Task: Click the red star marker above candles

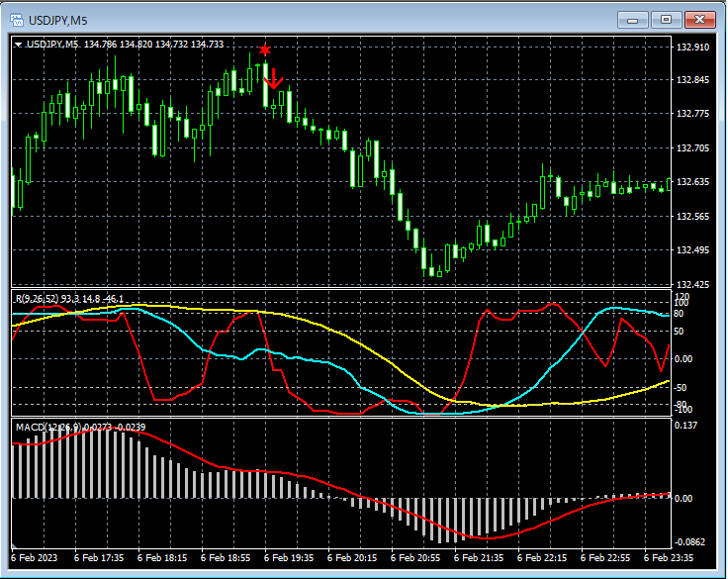Action: point(264,49)
